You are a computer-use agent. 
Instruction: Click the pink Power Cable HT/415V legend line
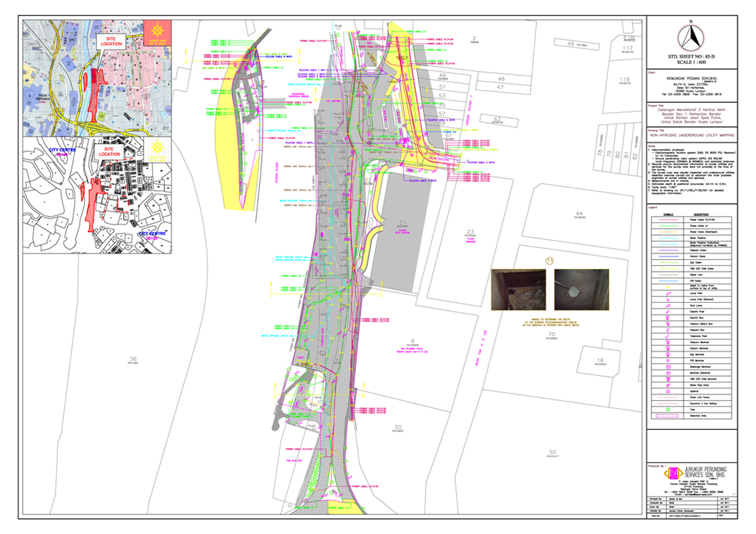click(668, 220)
